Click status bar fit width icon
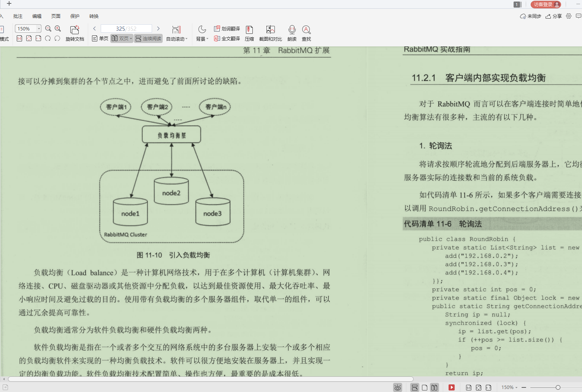The image size is (582, 392). [x=488, y=387]
